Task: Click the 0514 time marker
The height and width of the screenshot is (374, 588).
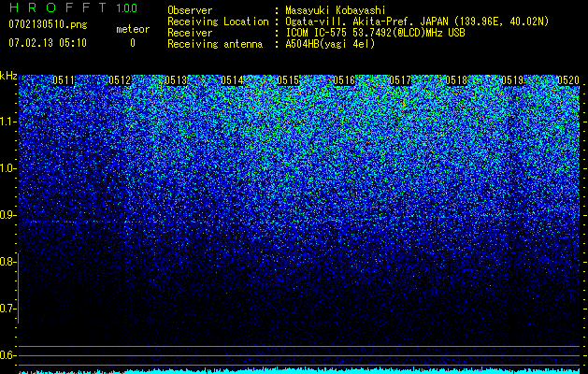Action: click(232, 80)
